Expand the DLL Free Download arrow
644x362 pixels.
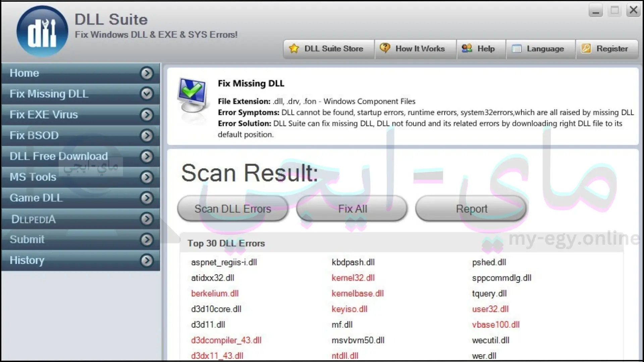pos(147,156)
